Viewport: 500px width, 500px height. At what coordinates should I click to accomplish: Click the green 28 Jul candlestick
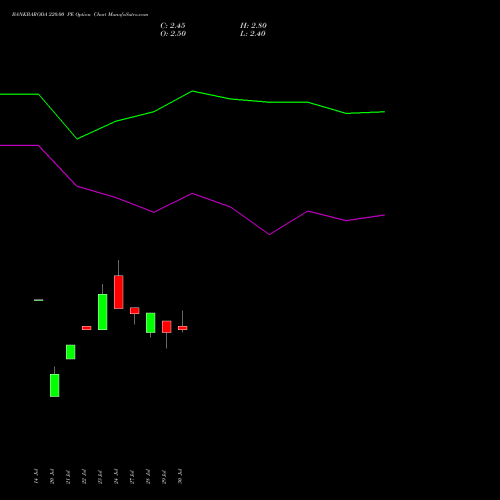tap(151, 323)
